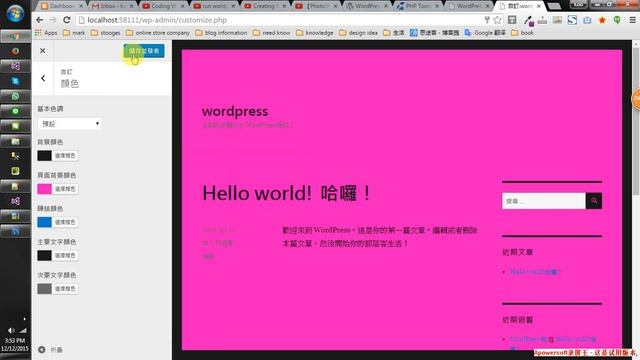Close the WordPress customizer panel
Viewport: 640px width, 360px height.
(x=42, y=51)
